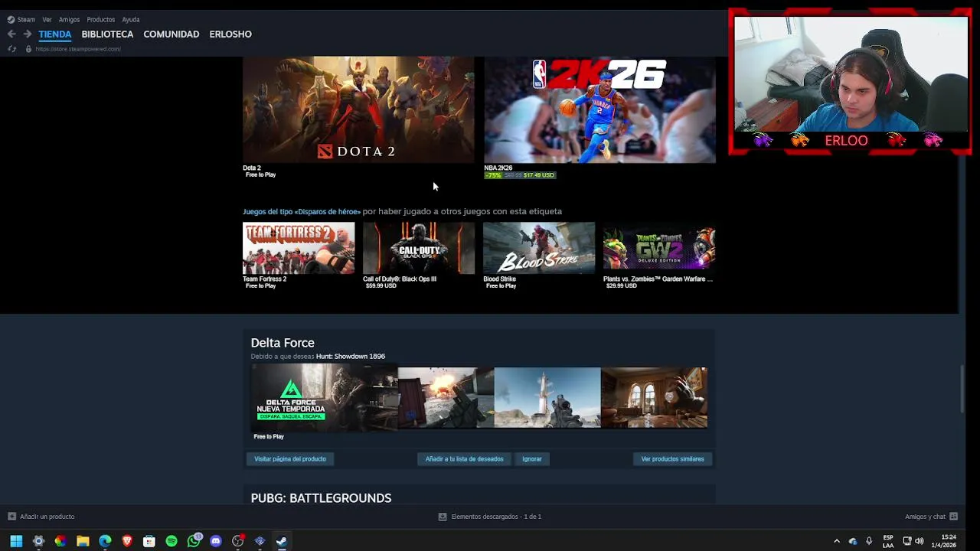Click the volume speaker tray icon

919,541
